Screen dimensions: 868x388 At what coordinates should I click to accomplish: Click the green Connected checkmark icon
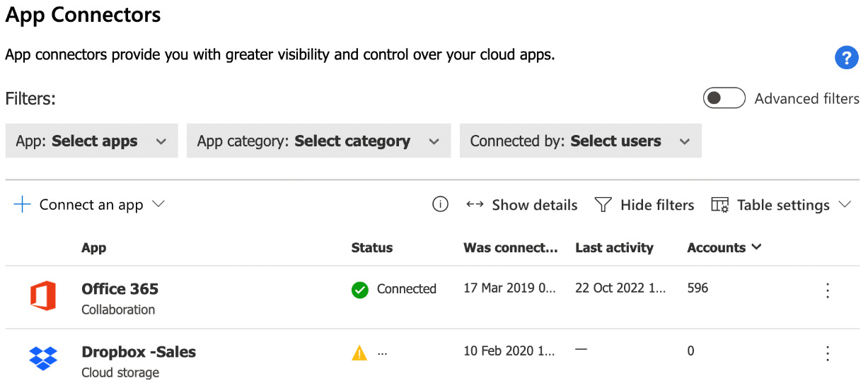(360, 290)
